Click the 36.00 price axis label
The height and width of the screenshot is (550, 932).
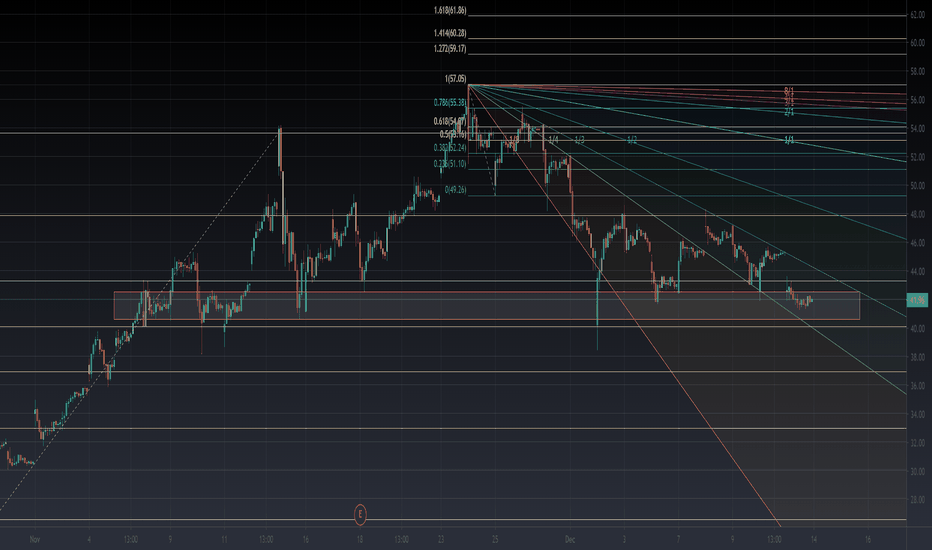coord(917,385)
